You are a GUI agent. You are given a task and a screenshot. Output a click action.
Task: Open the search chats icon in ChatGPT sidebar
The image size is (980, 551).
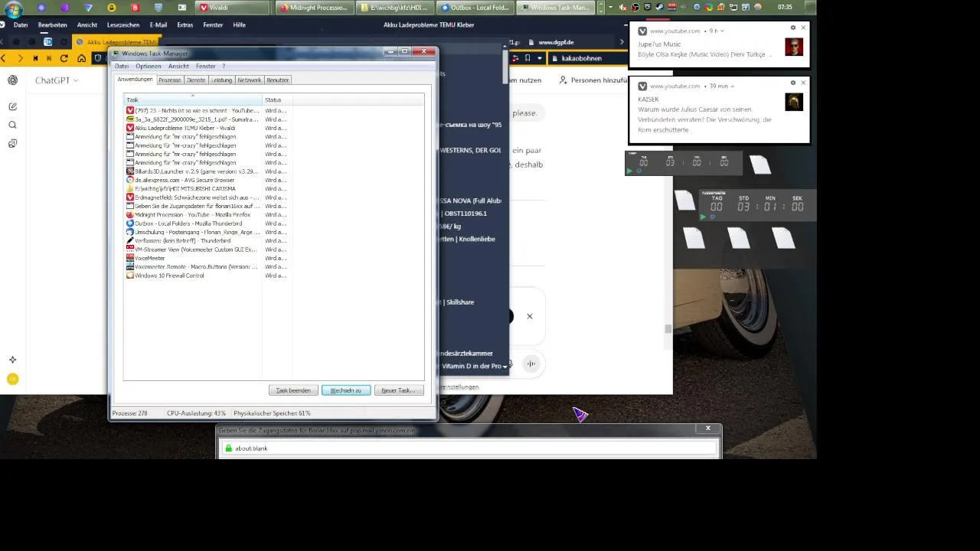tap(13, 125)
